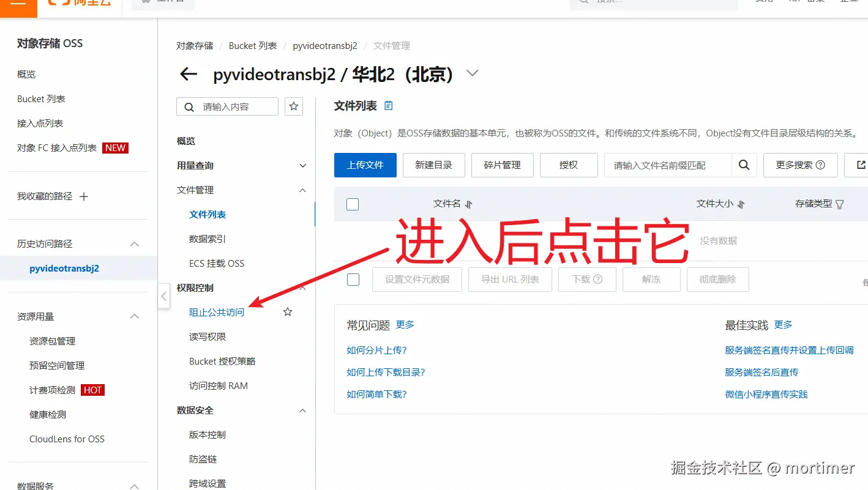Copy icon beside 文件列表 heading

(x=388, y=106)
